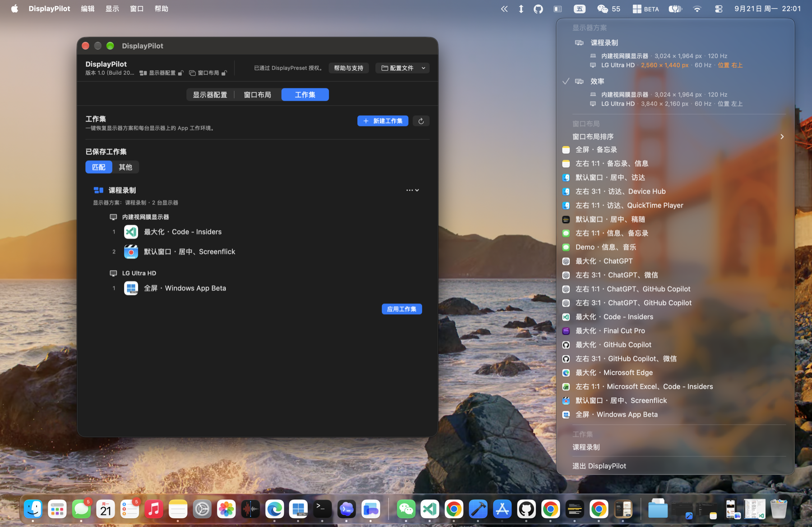
Task: Open Control Center from menu bar
Action: pos(719,9)
